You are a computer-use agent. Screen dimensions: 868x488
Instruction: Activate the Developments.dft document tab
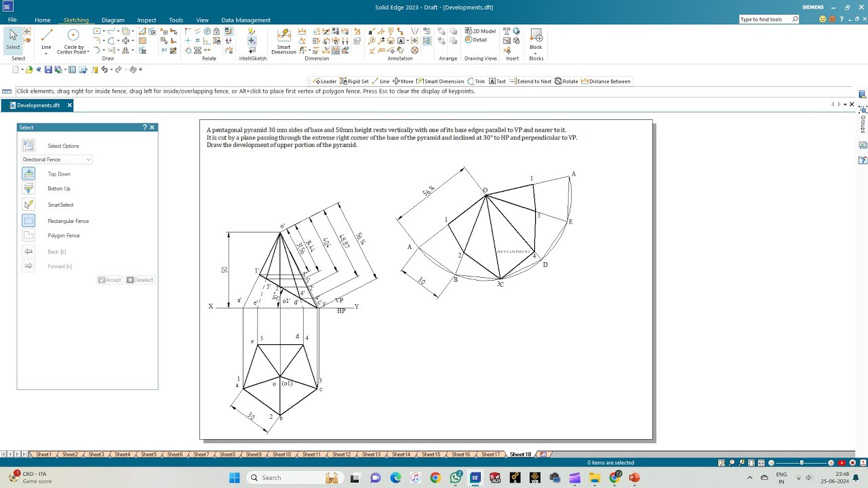pos(38,105)
